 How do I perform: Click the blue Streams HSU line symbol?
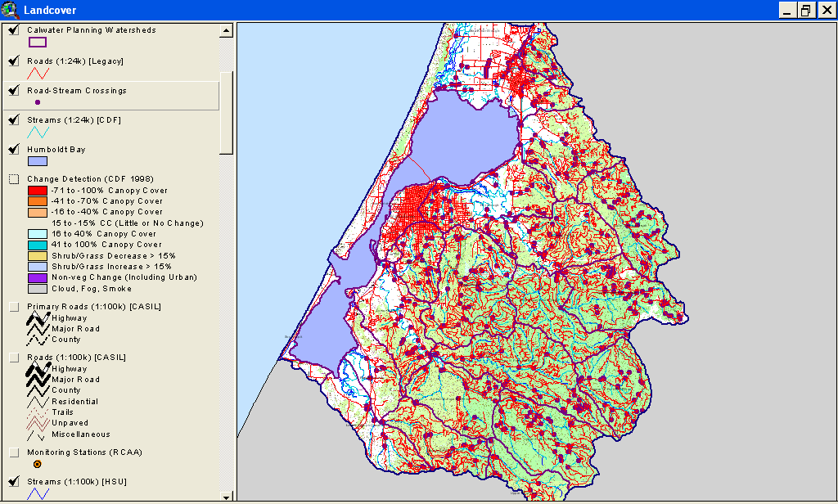[x=38, y=494]
